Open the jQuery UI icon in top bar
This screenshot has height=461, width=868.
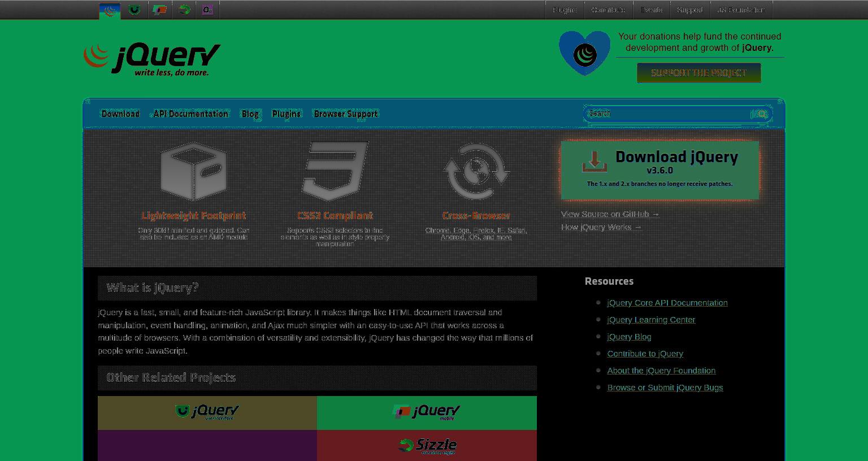pos(134,10)
